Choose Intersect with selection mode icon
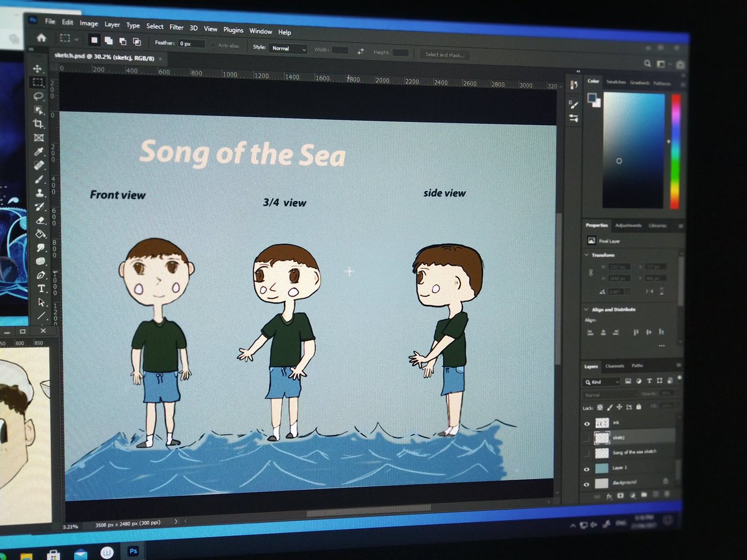Viewport: 747px width, 560px height. coord(136,42)
